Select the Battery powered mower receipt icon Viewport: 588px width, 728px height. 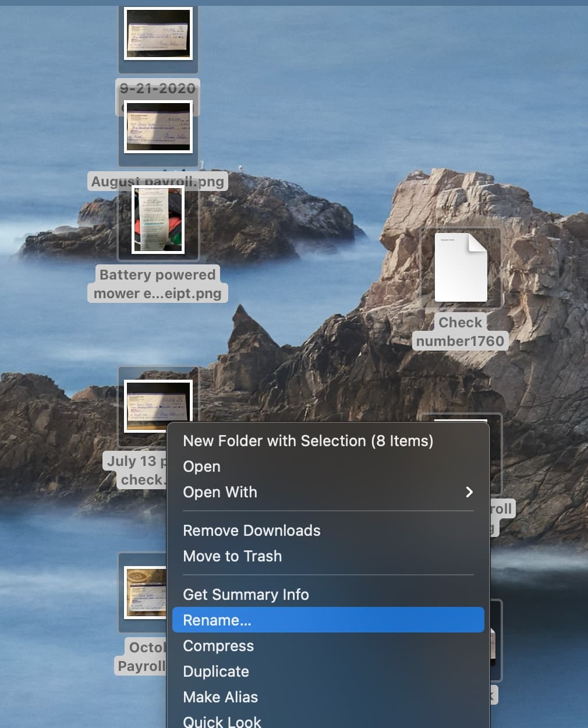pyautogui.click(x=157, y=220)
